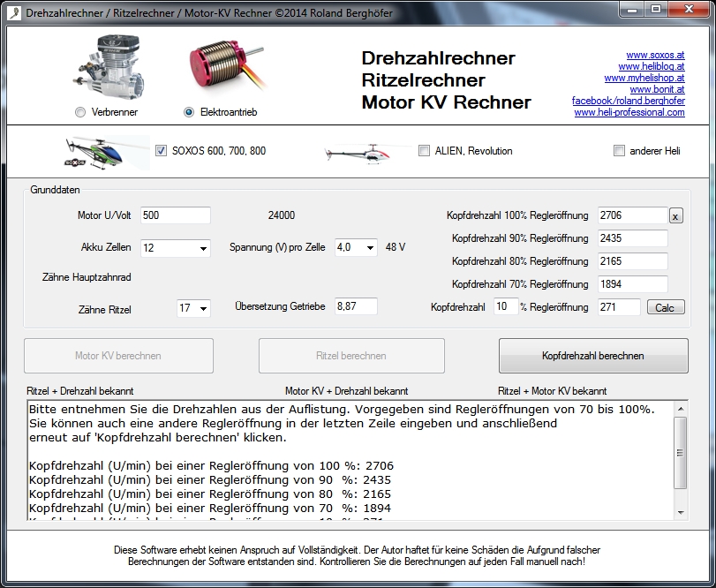Screen dimensions: 716x588
Task: Click the Kopfdrehzahl berechnen button
Action: (593, 356)
